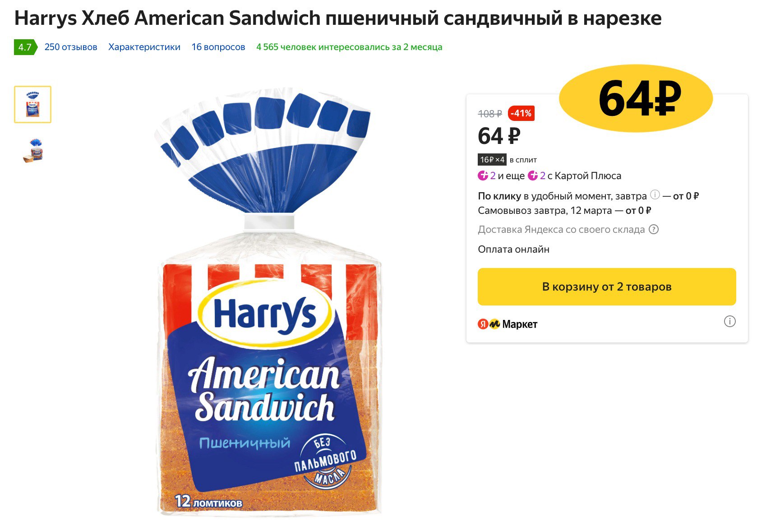Click the green 4.7 rating badge
Image resolution: width=780 pixels, height=532 pixels.
tap(25, 47)
